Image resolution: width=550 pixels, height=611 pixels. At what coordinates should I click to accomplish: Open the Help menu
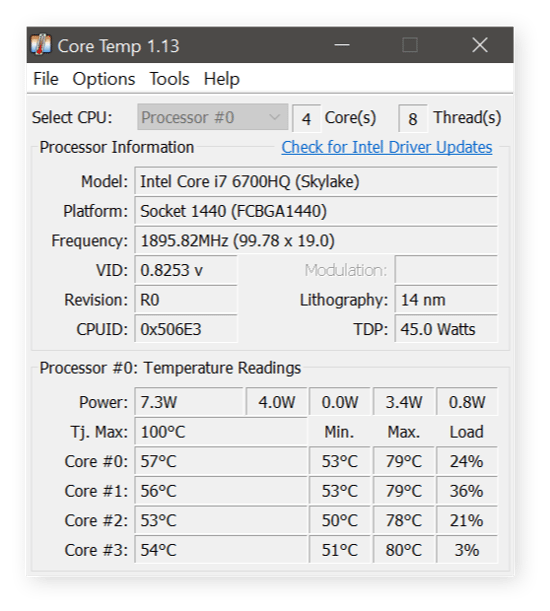[x=221, y=79]
